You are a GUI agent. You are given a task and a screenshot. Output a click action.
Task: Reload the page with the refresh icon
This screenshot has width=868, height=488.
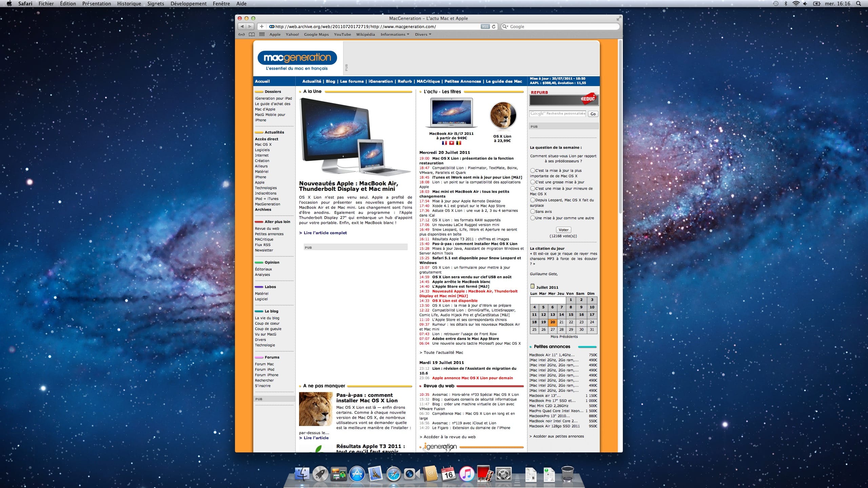click(494, 26)
